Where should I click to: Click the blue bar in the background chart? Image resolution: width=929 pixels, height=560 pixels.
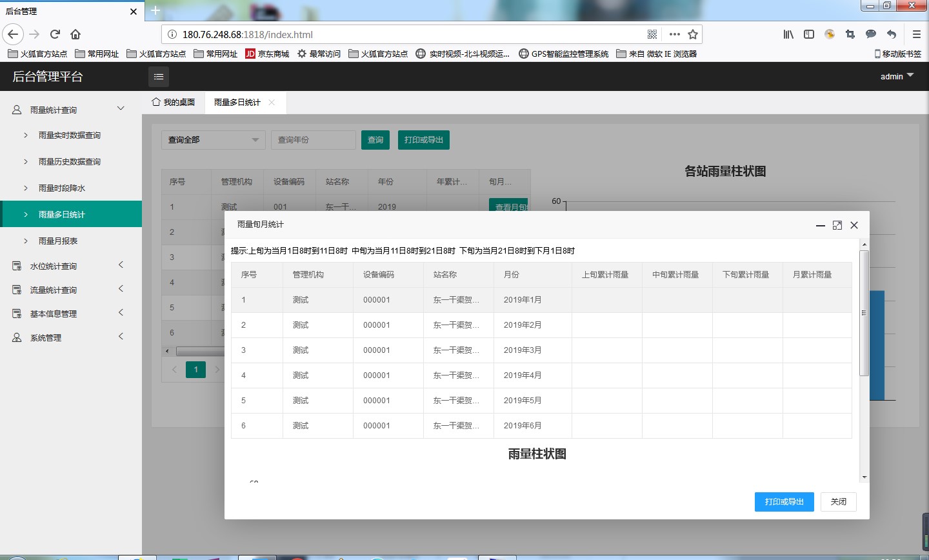click(x=877, y=345)
